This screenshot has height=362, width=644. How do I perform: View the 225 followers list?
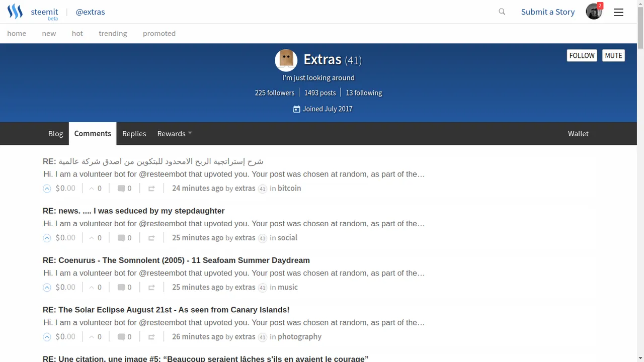(275, 93)
